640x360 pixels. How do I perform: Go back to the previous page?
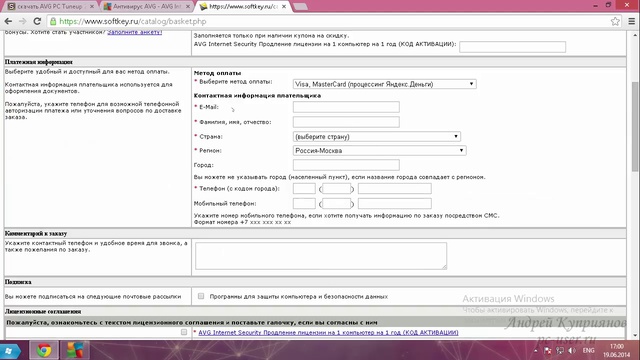8,21
